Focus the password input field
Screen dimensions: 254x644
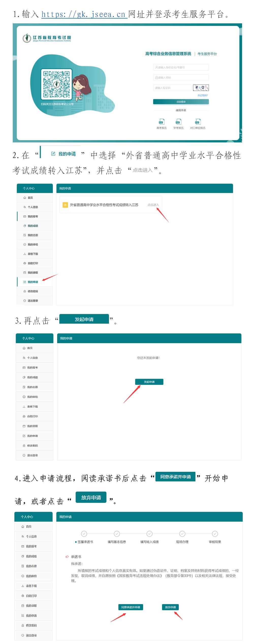click(x=181, y=78)
